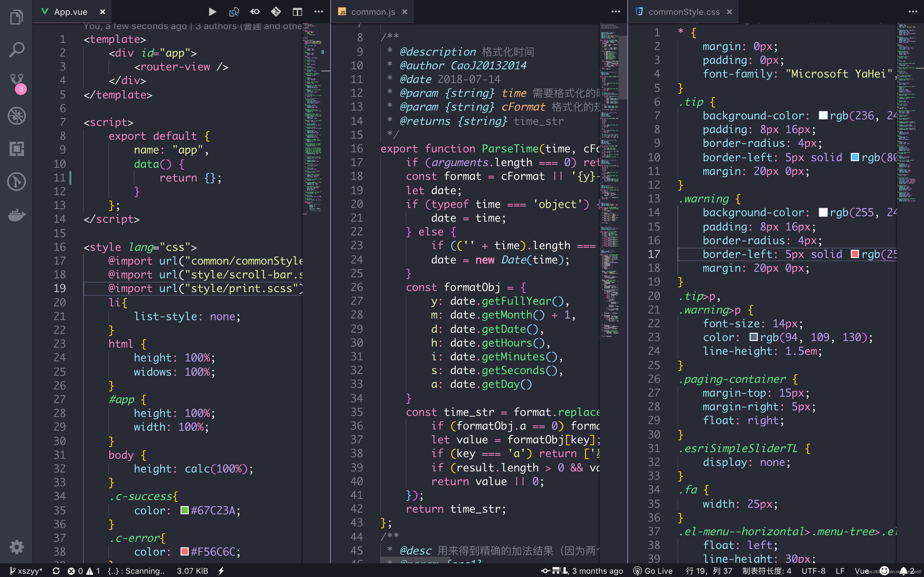Click the feedback smiley icon
The image size is (924, 577).
click(x=885, y=571)
